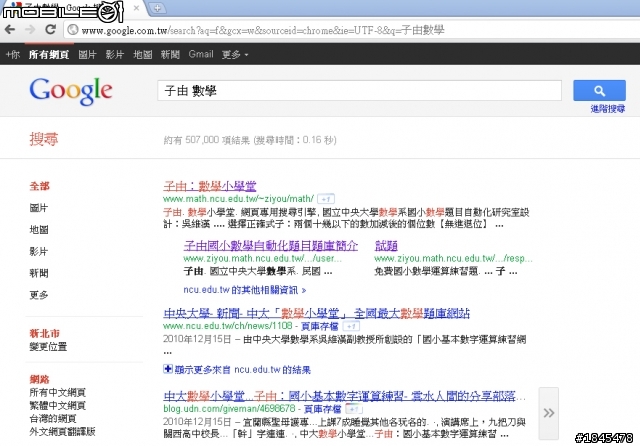The height and width of the screenshot is (446, 640).
Task: Click +1 button beside ncu.edu.tw/ch/news result
Action: 351,326
